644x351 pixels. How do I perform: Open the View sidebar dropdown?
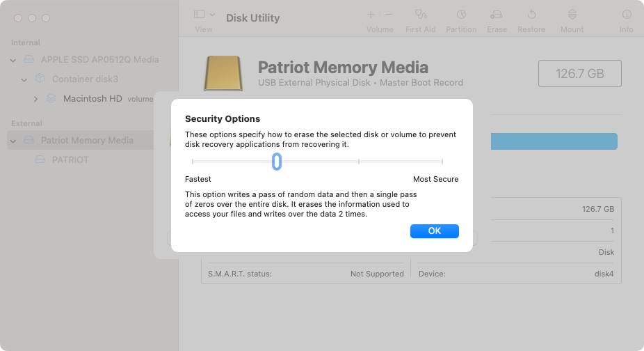click(x=204, y=14)
